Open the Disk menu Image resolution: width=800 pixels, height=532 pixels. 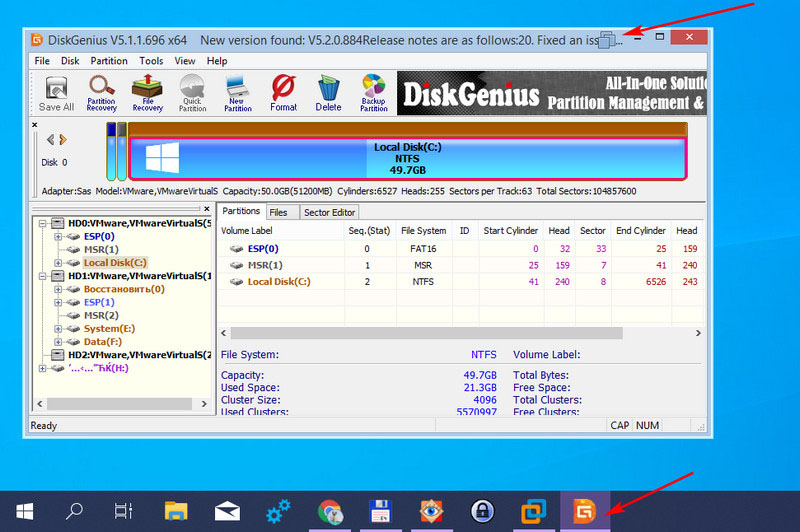pos(70,61)
